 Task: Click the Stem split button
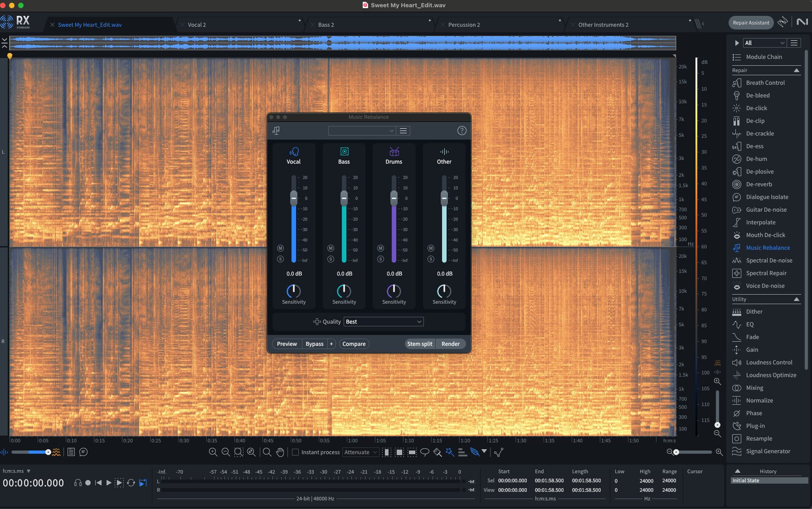tap(420, 344)
